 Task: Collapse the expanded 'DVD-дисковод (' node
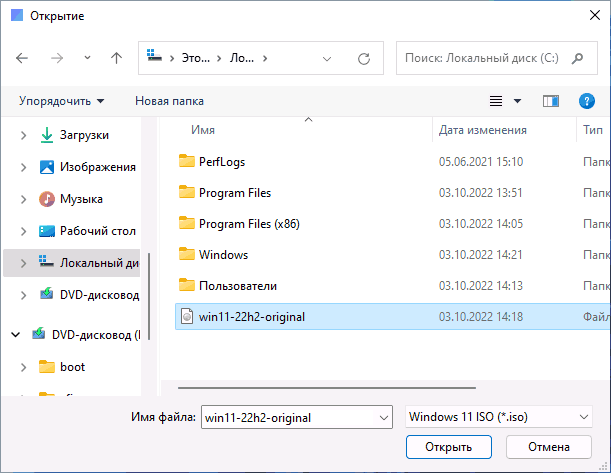(16, 335)
